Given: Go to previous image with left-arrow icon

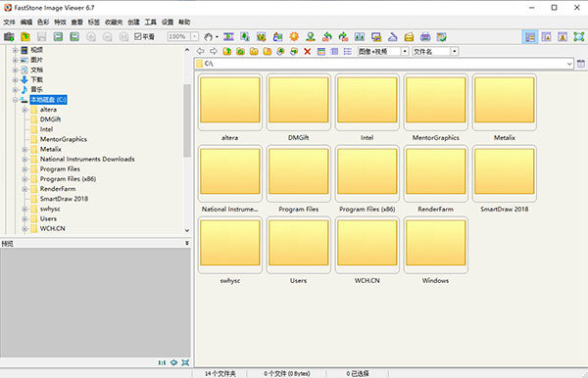Looking at the screenshot, I should (x=58, y=36).
